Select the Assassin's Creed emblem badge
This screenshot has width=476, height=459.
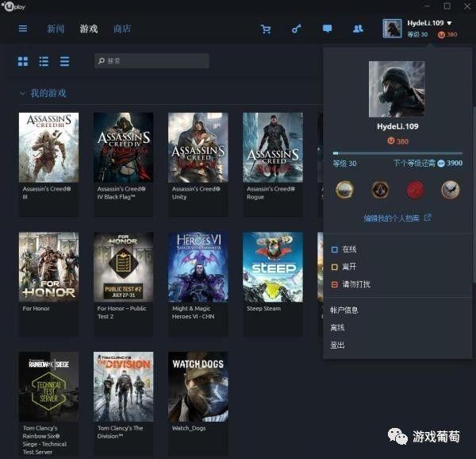[x=380, y=190]
